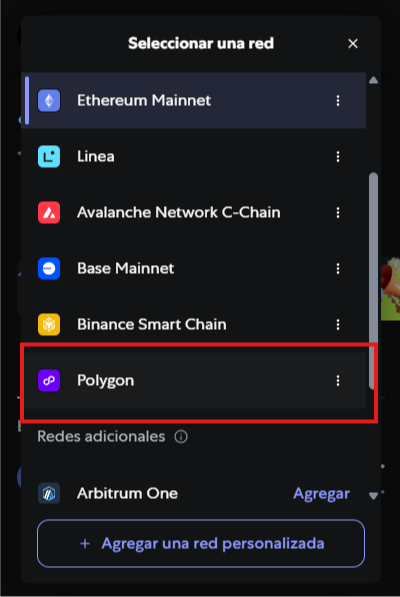Click Agregar una red personalizada button

click(201, 543)
